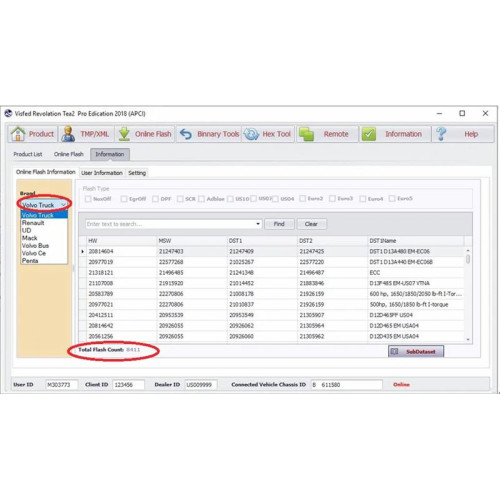Switch to the Product List tab

coord(28,154)
